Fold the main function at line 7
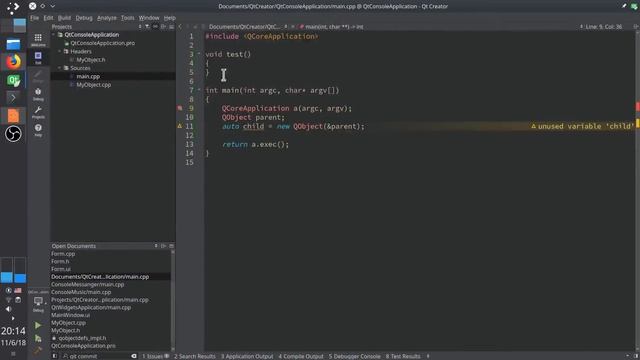The image size is (640, 360). (199, 90)
